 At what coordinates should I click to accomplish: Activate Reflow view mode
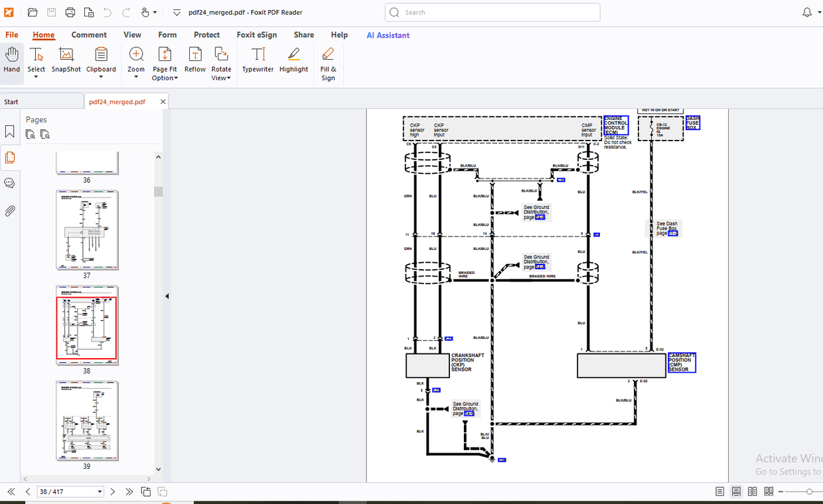tap(194, 60)
